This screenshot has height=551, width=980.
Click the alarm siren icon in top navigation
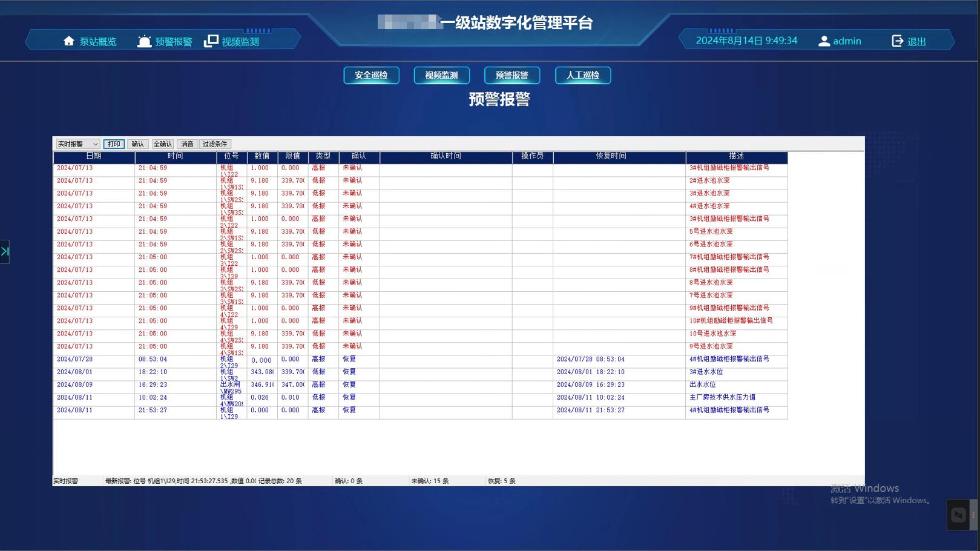click(144, 41)
